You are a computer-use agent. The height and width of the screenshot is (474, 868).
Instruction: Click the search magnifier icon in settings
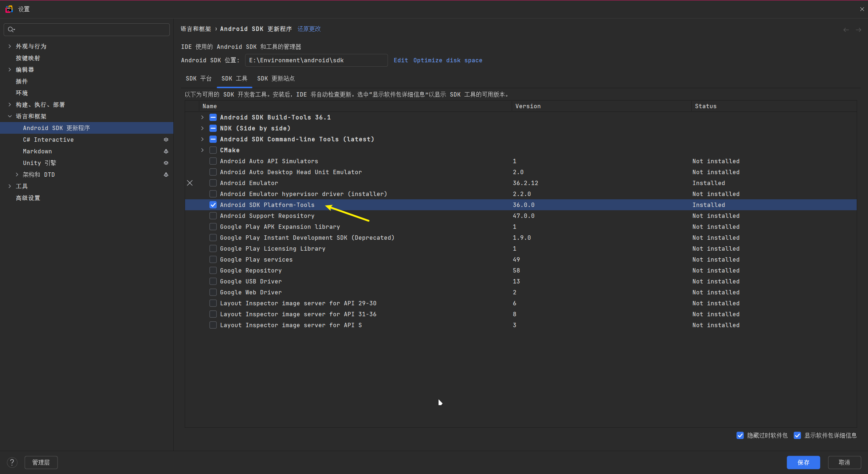(11, 30)
